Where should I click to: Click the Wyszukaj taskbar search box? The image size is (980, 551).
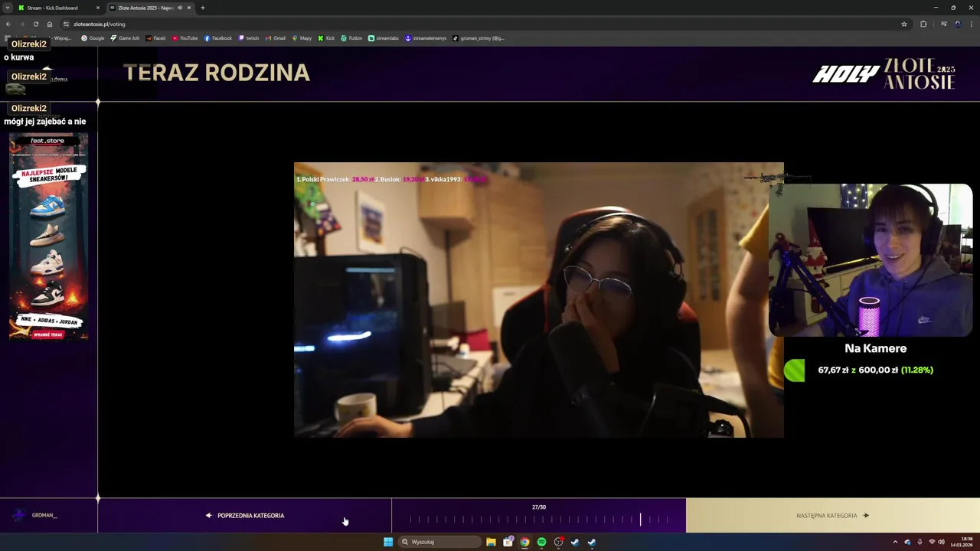tap(440, 542)
